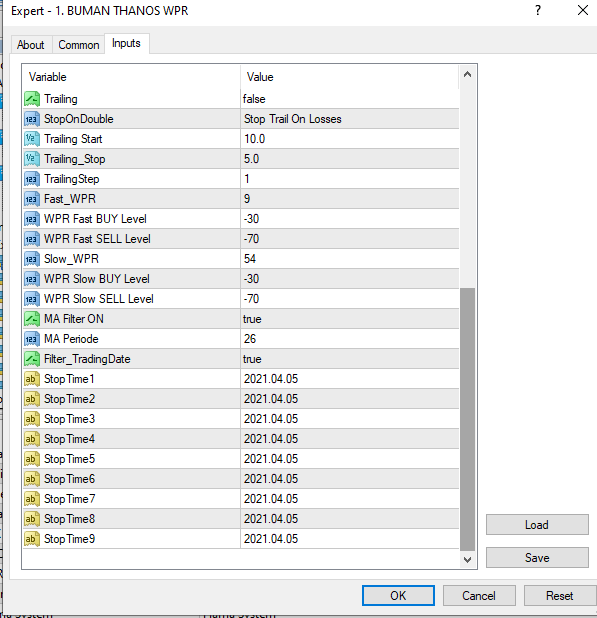Click the string icon next to StopTime1
Viewport: 597px width, 618px height.
point(32,379)
